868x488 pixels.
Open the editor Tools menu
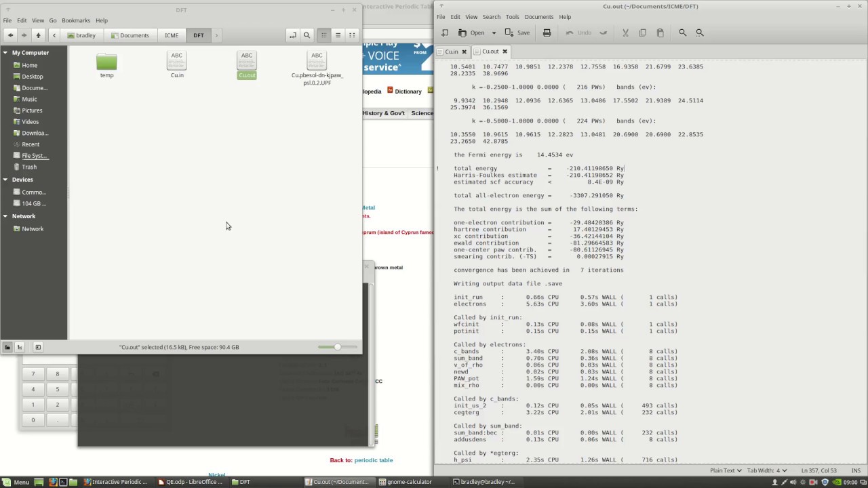[x=512, y=17]
